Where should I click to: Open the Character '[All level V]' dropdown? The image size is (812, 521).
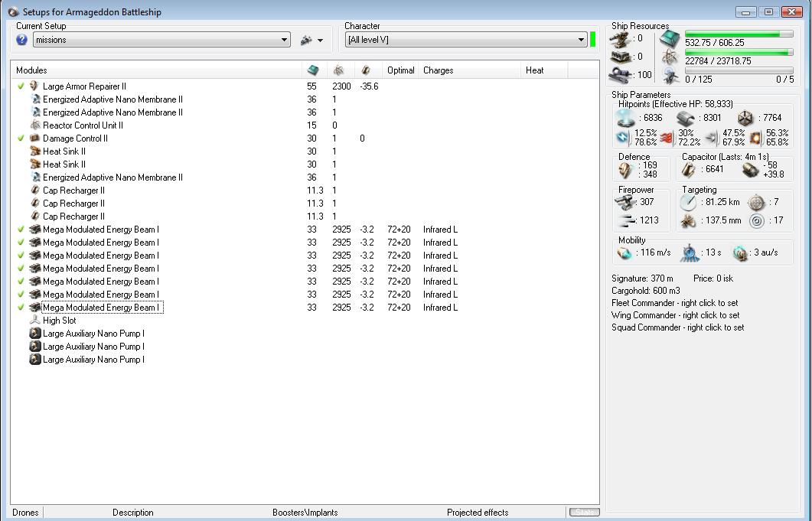point(466,40)
